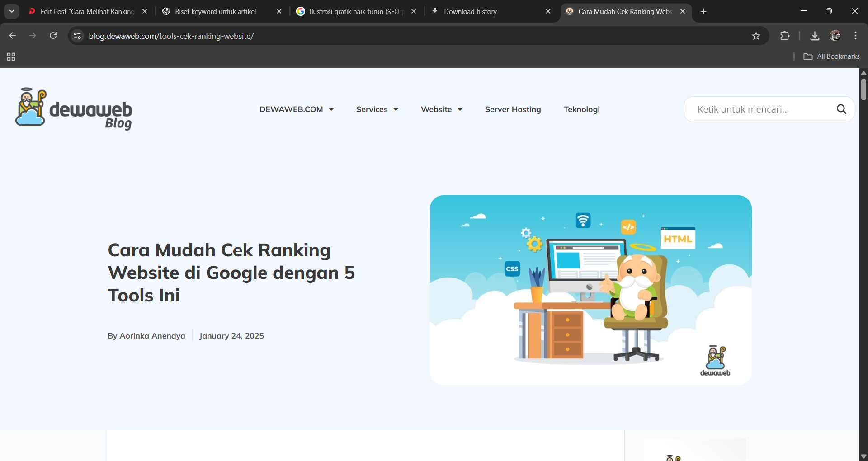The width and height of the screenshot is (868, 461).
Task: Close the Edit Post tab
Action: [145, 11]
